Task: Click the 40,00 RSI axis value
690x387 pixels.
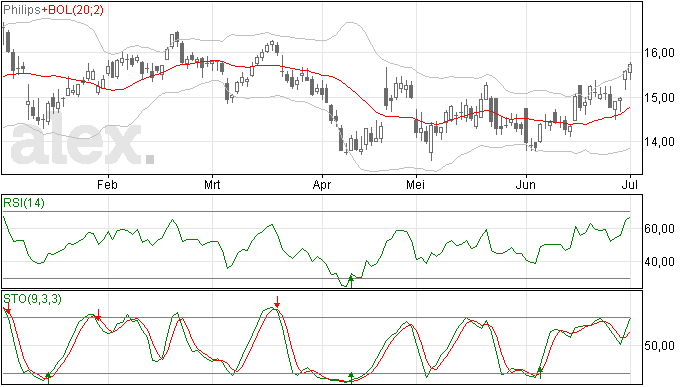Action: click(x=659, y=262)
